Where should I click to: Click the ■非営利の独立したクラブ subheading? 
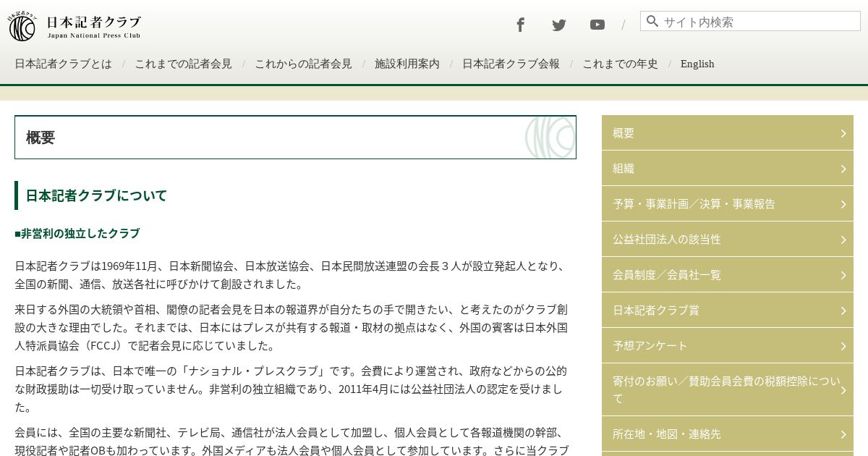coord(77,233)
